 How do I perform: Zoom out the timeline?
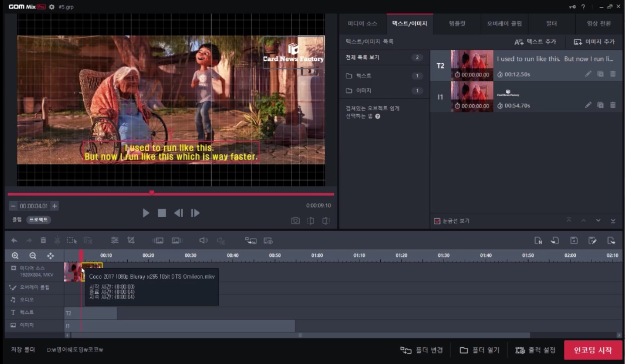(33, 255)
